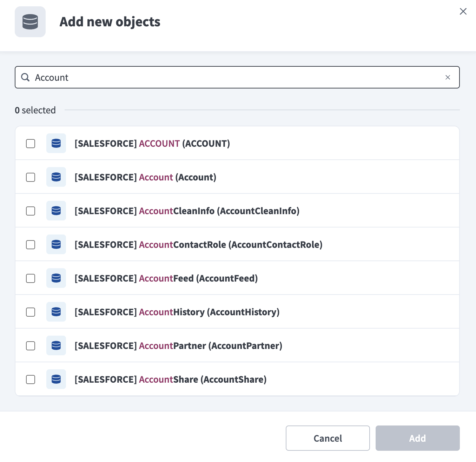Click the Add new objects title
The height and width of the screenshot is (462, 476).
(x=110, y=22)
